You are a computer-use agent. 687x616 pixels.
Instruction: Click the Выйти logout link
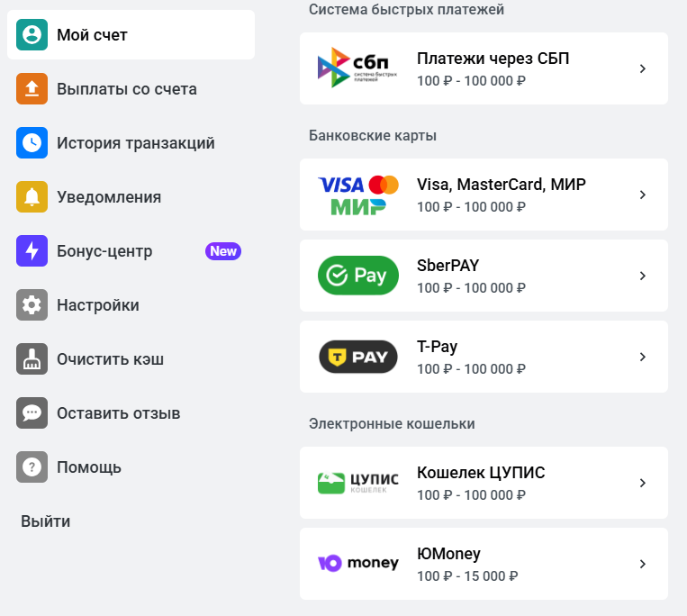pos(46,521)
